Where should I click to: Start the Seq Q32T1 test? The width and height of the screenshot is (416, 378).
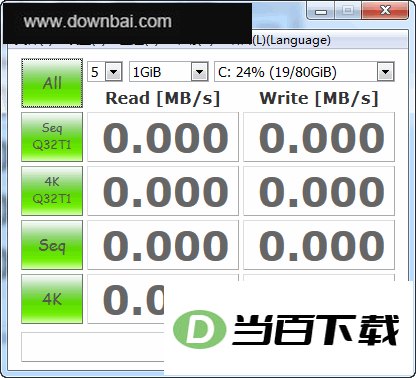pyautogui.click(x=52, y=137)
